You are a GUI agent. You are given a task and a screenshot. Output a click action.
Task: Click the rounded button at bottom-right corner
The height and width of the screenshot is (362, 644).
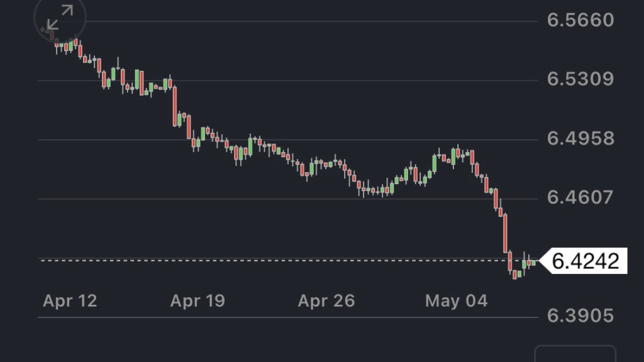tap(575, 354)
